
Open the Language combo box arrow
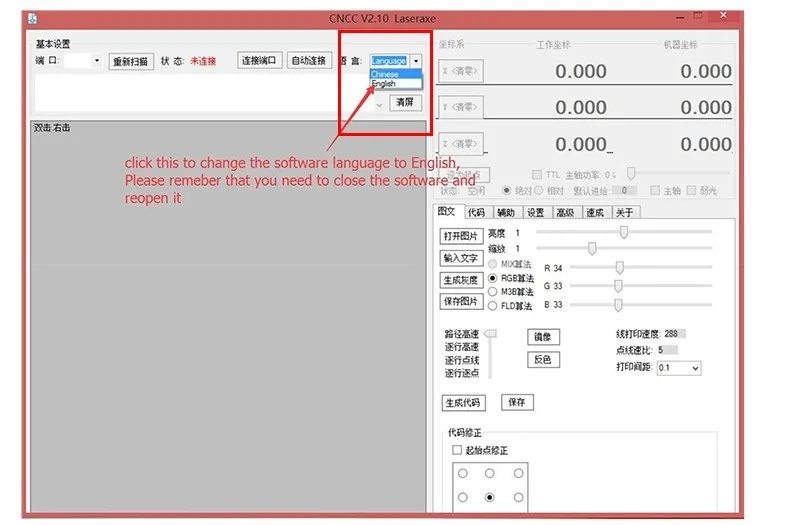point(416,61)
